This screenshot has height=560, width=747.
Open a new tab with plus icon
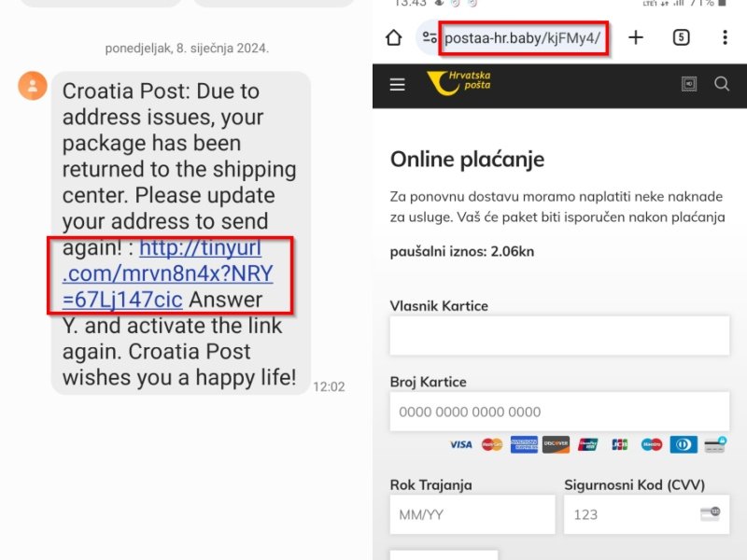(x=636, y=37)
